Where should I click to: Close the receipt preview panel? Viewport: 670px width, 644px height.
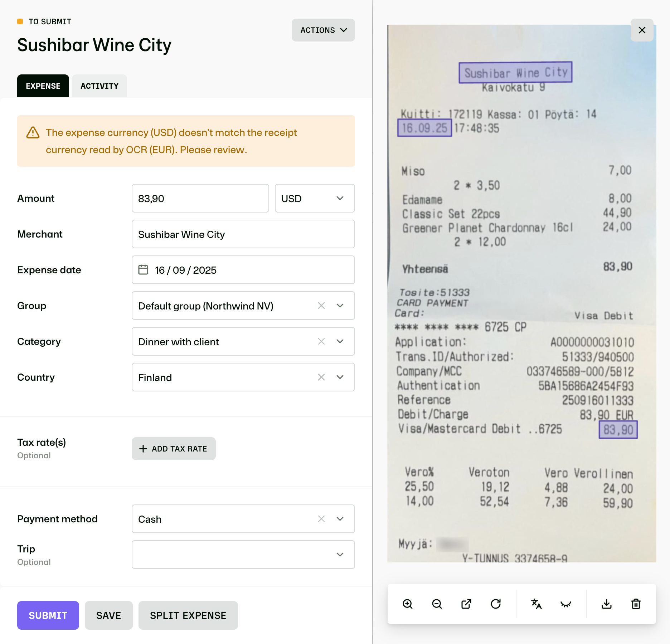coord(642,30)
